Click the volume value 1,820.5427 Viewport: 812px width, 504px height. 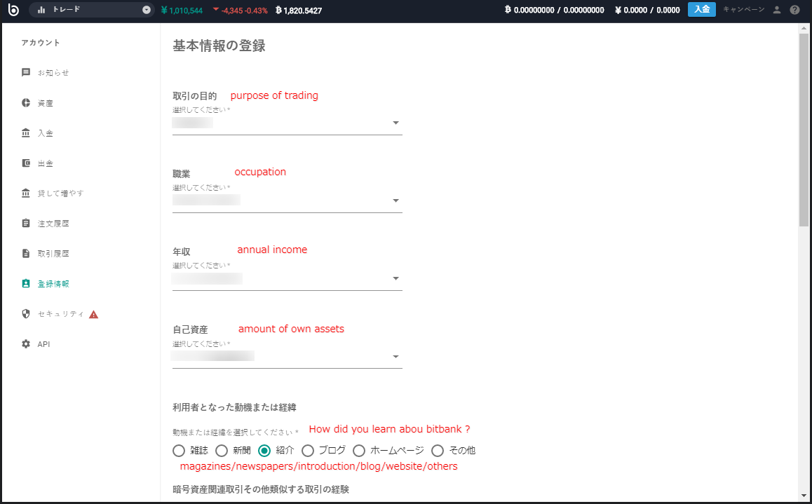point(299,11)
